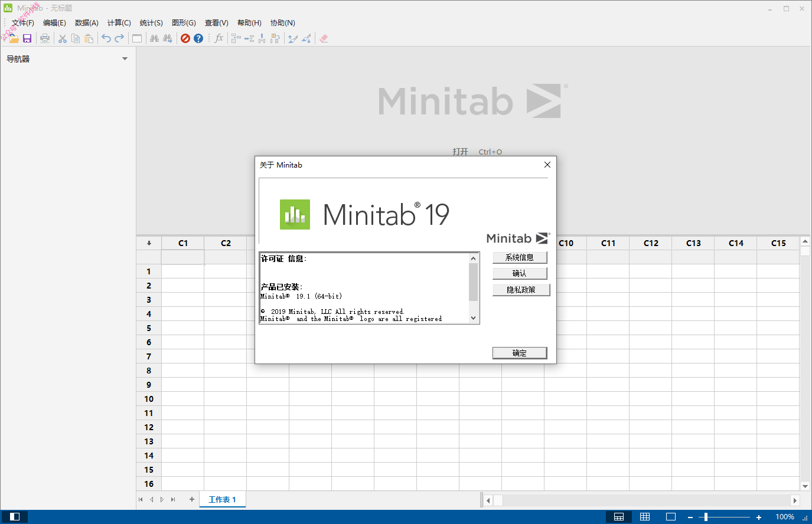Click the move columns toolbar icon
This screenshot has height=524, width=812.
coord(275,38)
